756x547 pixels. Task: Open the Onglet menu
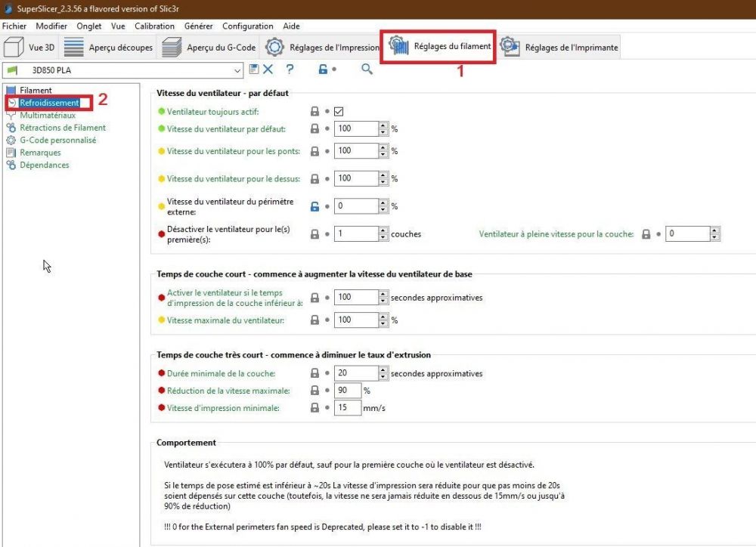point(89,26)
